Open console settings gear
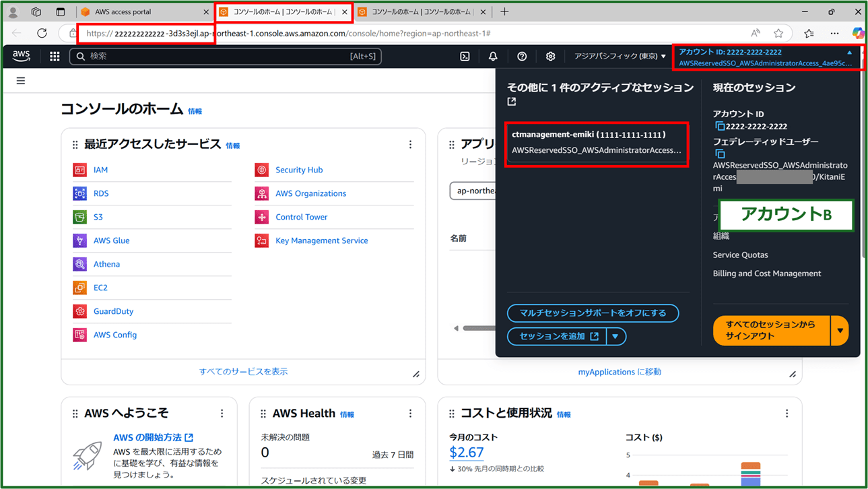 coord(550,57)
